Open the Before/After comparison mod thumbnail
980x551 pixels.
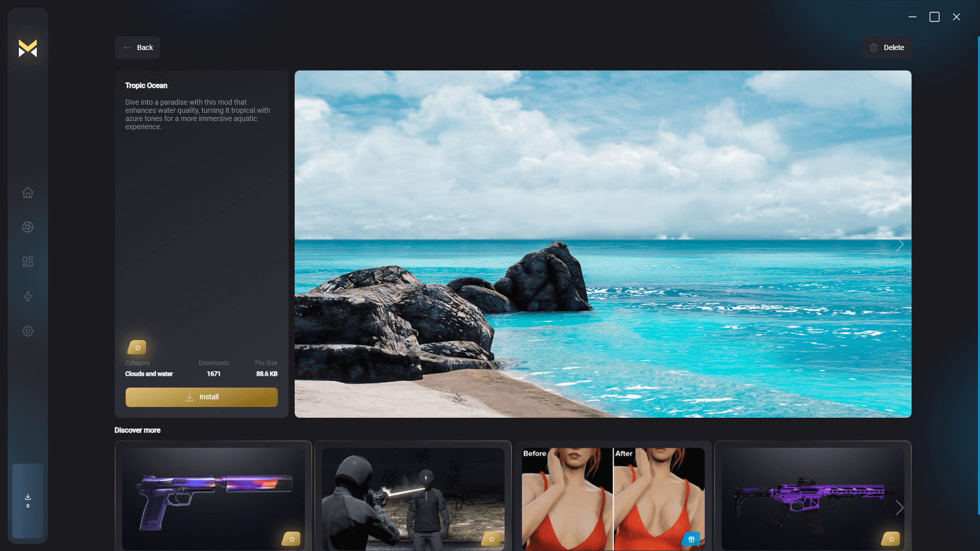(x=612, y=498)
